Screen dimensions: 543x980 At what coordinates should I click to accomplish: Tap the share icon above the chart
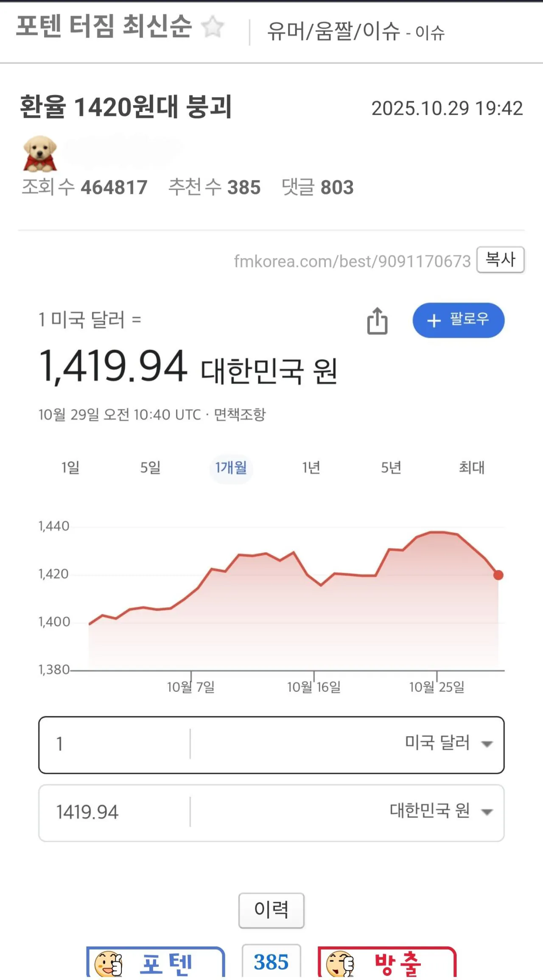pos(377,321)
